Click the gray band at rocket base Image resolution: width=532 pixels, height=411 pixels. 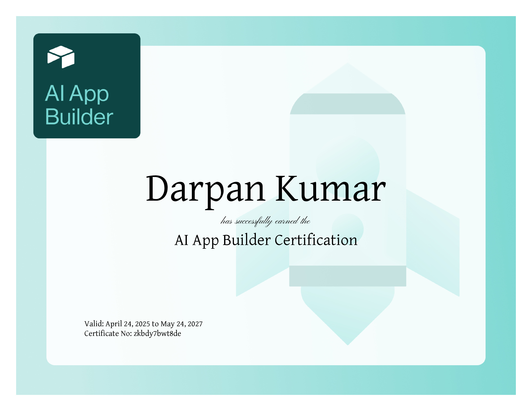(348, 276)
